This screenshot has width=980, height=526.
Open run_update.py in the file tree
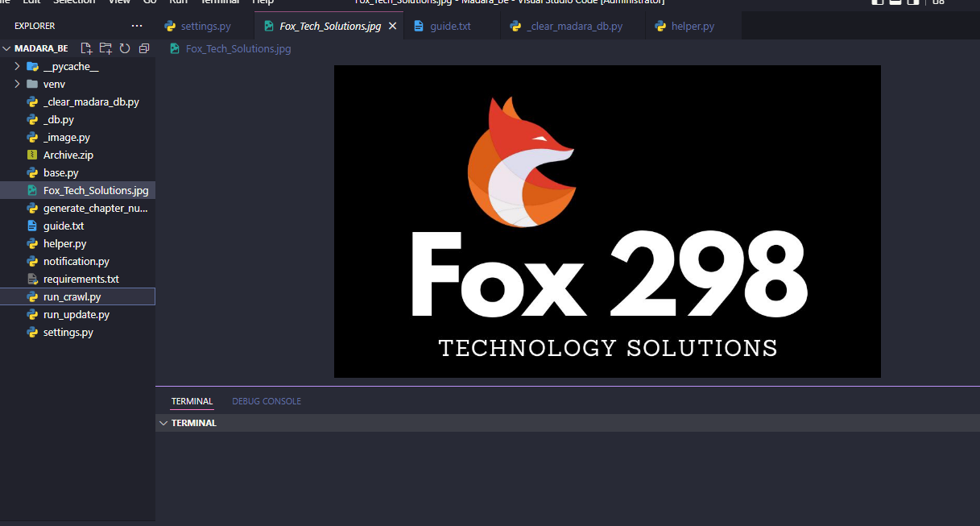(77, 314)
